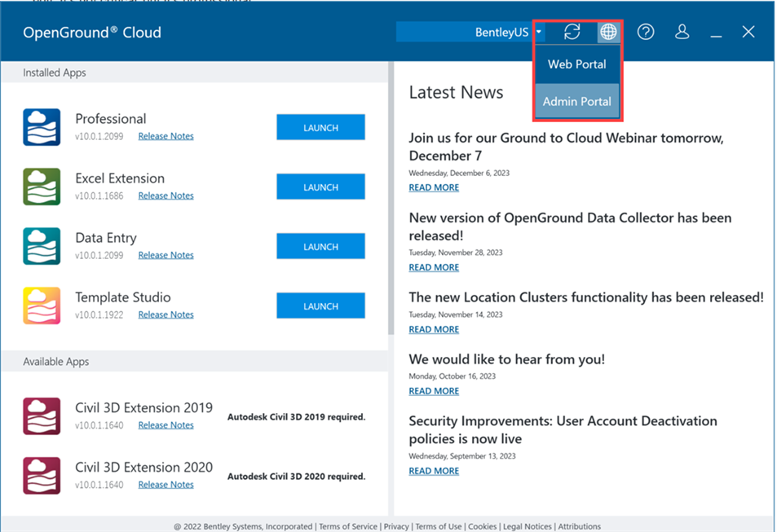
Task: Open Release Notes for Data Entry
Action: tap(166, 255)
